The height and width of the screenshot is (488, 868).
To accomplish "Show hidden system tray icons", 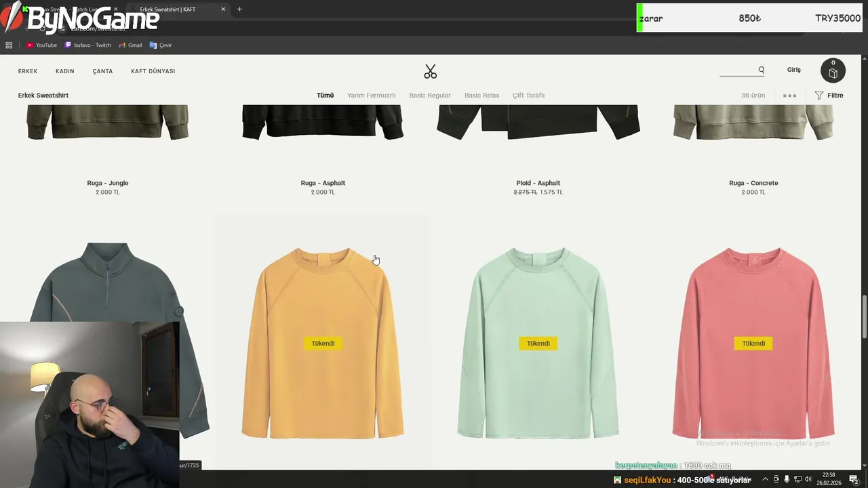I will [766, 479].
